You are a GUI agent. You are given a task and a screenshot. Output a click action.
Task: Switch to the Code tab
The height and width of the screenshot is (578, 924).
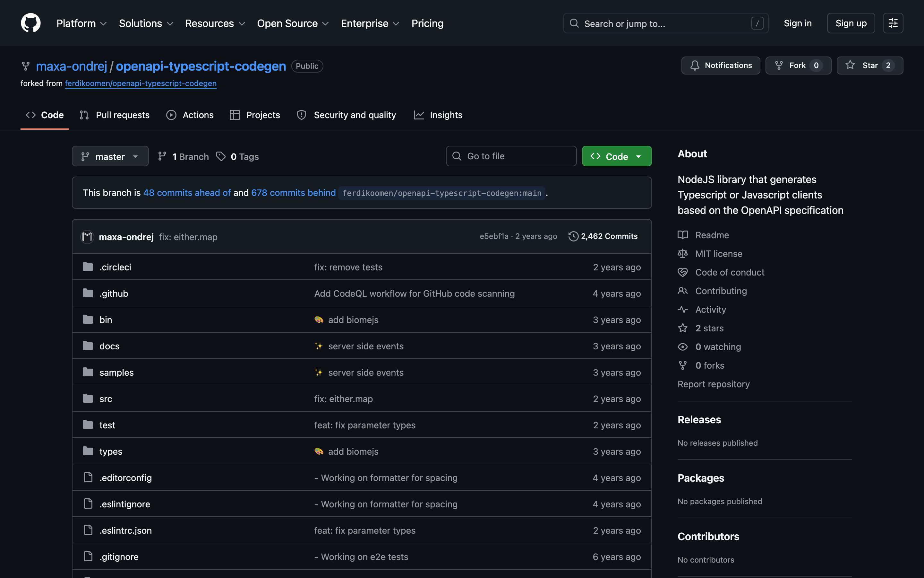45,115
